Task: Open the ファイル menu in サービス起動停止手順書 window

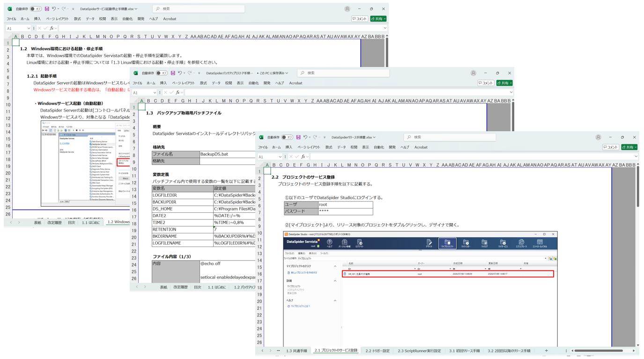Action: tap(11, 19)
